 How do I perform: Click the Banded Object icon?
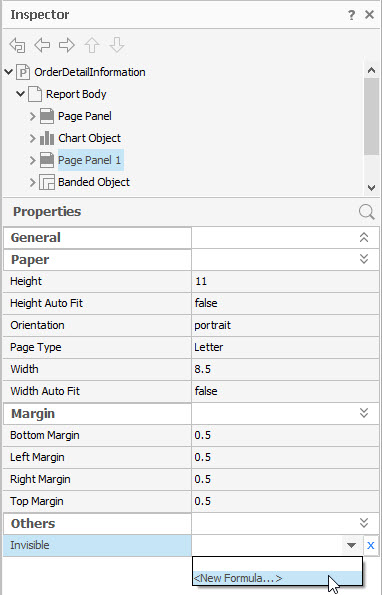[47, 182]
